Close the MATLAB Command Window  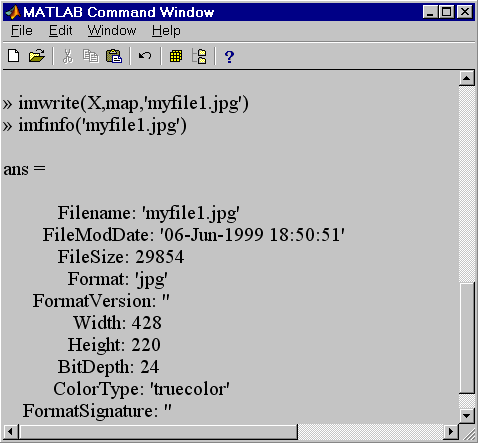click(465, 12)
